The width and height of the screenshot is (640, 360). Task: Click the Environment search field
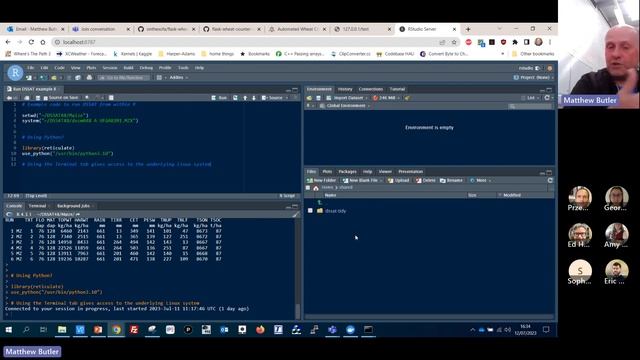pos(531,107)
